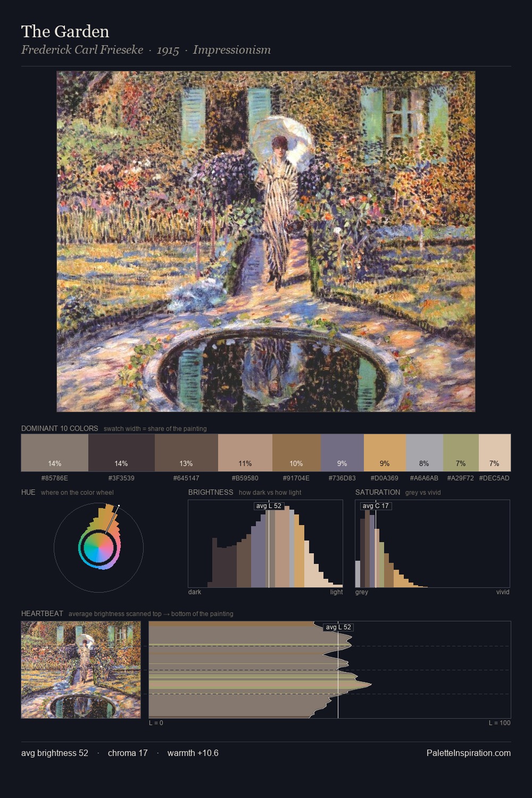The height and width of the screenshot is (798, 532).
Task: Click the L = 0 axis label
Action: click(156, 722)
